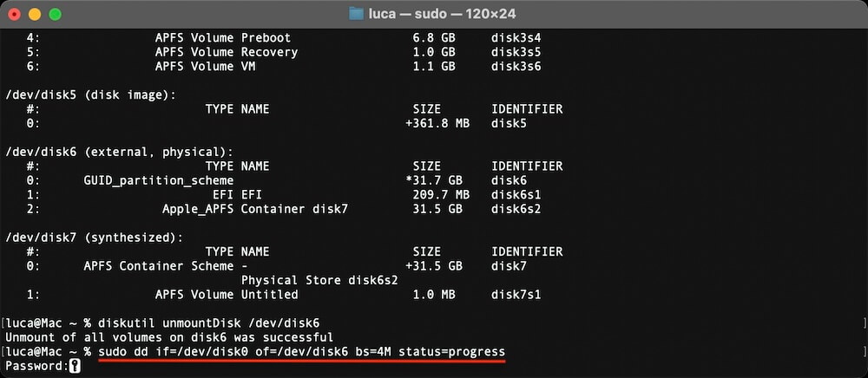
Task: Zoom the Terminal window with the green button
Action: pos(56,14)
